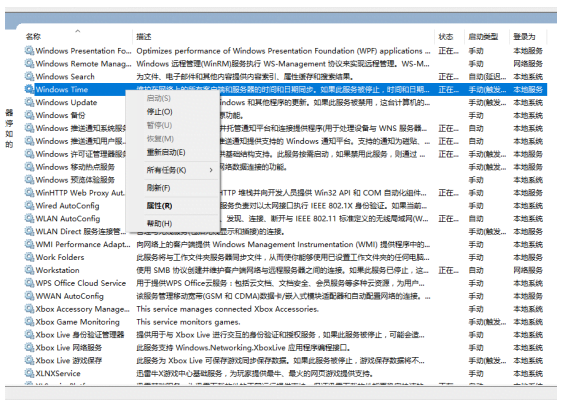Select the Windows Update service name
565x400 pixels.
(66, 102)
